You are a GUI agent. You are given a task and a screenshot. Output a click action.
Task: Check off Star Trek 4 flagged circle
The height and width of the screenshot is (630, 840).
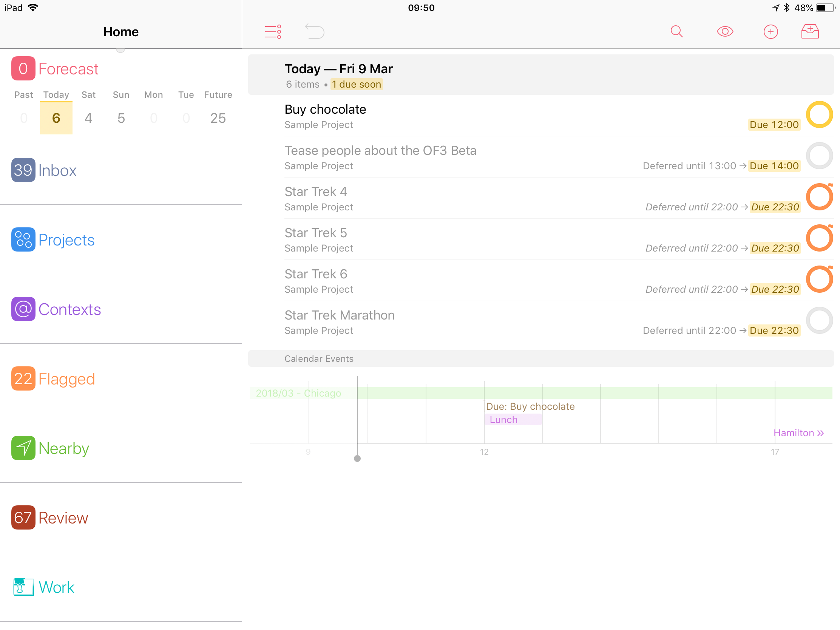point(819,197)
